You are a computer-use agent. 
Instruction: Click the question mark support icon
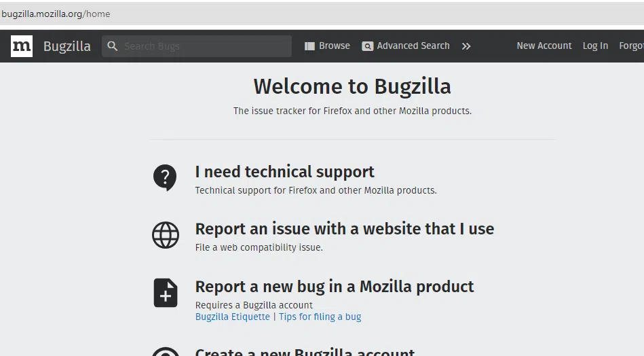[x=165, y=178]
